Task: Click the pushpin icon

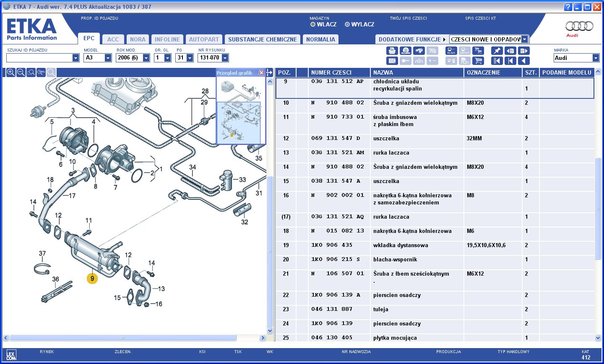Action: pos(497,51)
